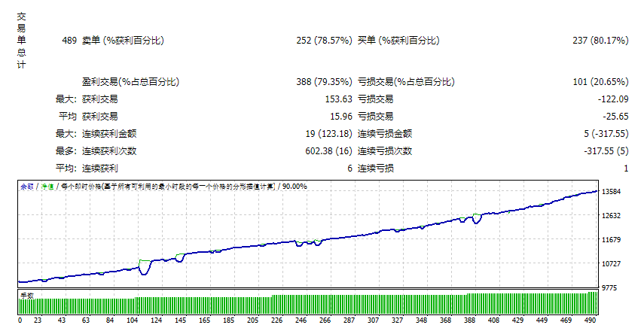Click the 11679 axis value
Image resolution: width=644 pixels, height=328 pixels.
(611, 239)
